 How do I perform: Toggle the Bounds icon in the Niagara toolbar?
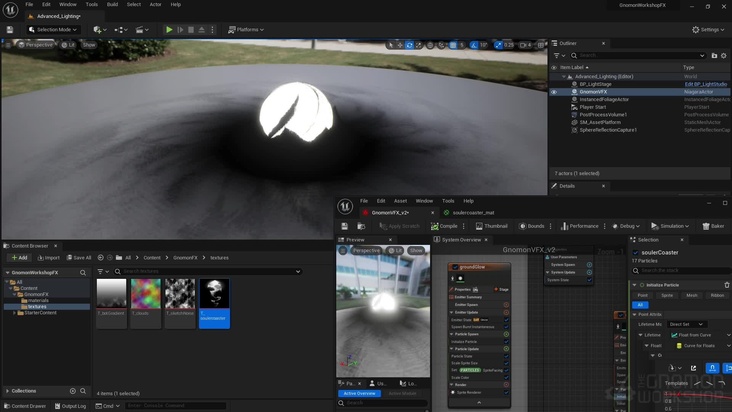(x=531, y=226)
